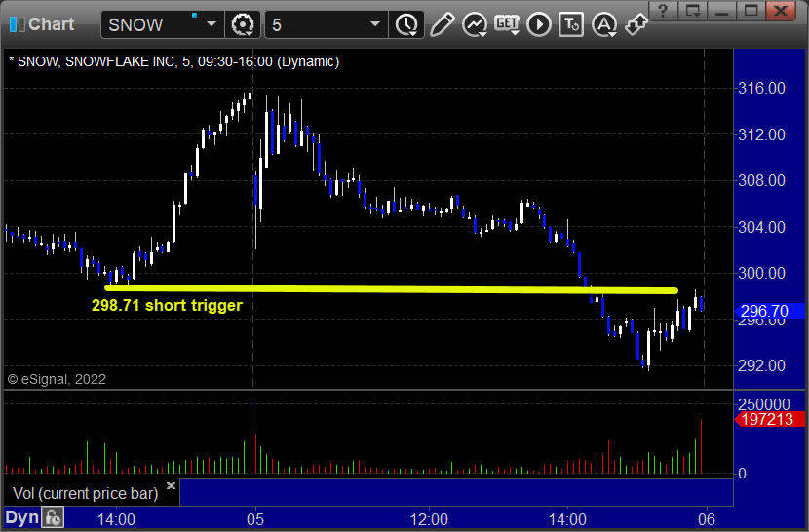This screenshot has height=532, width=809.
Task: Open chart settings gear icon
Action: 243,24
